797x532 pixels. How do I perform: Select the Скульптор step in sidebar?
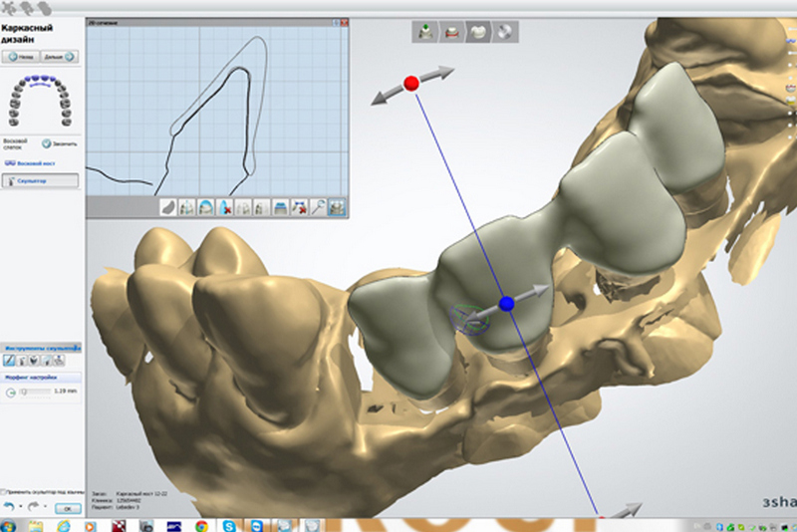coord(40,180)
